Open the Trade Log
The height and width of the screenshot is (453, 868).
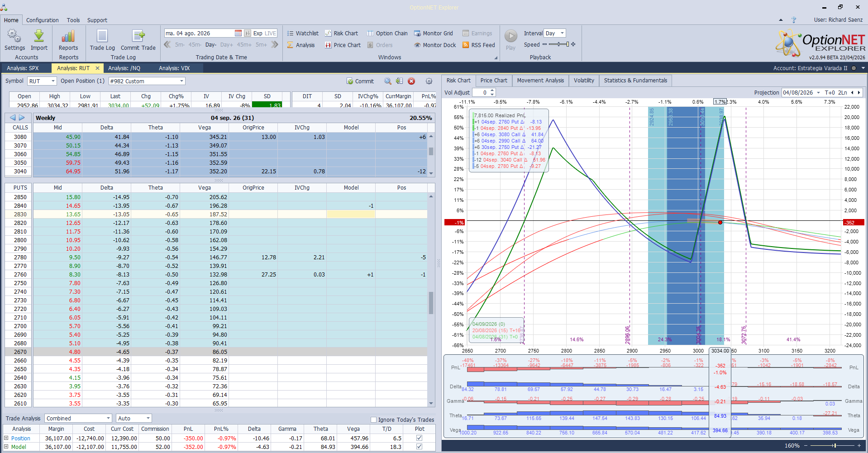[x=102, y=39]
